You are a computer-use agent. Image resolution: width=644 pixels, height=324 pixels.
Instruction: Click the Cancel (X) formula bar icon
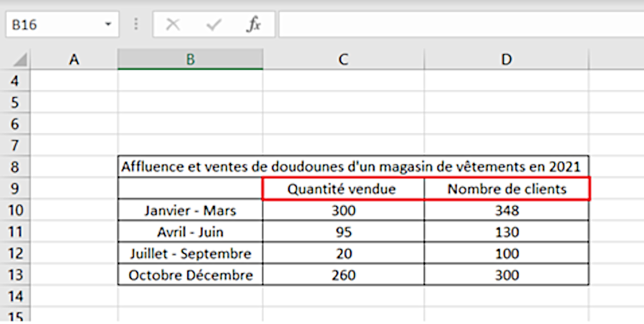[173, 25]
